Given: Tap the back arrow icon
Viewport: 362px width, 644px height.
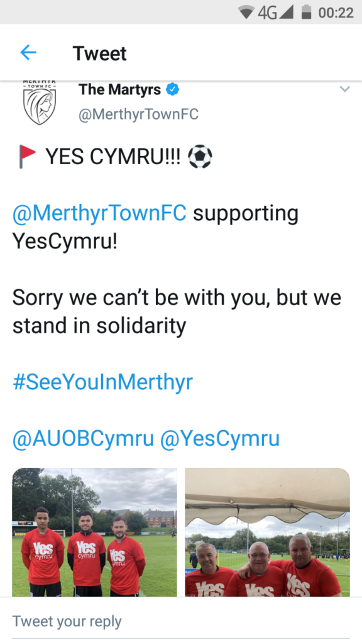Looking at the screenshot, I should pos(28,53).
